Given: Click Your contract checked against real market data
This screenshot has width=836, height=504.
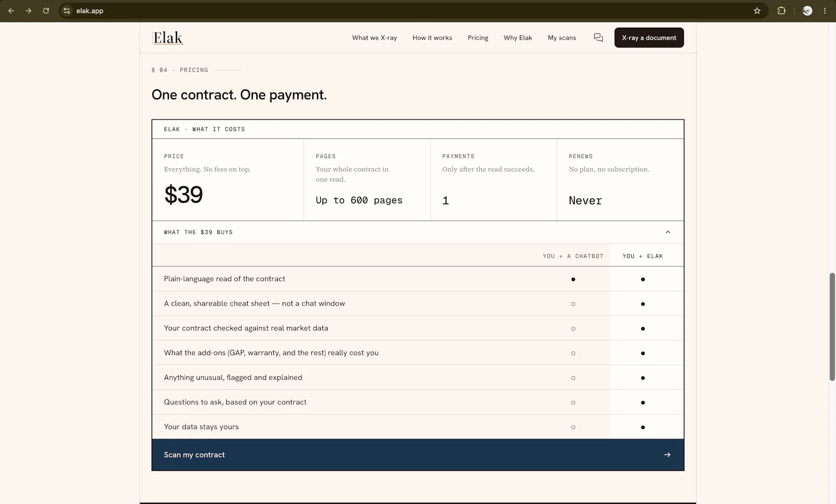Looking at the screenshot, I should pos(246,328).
